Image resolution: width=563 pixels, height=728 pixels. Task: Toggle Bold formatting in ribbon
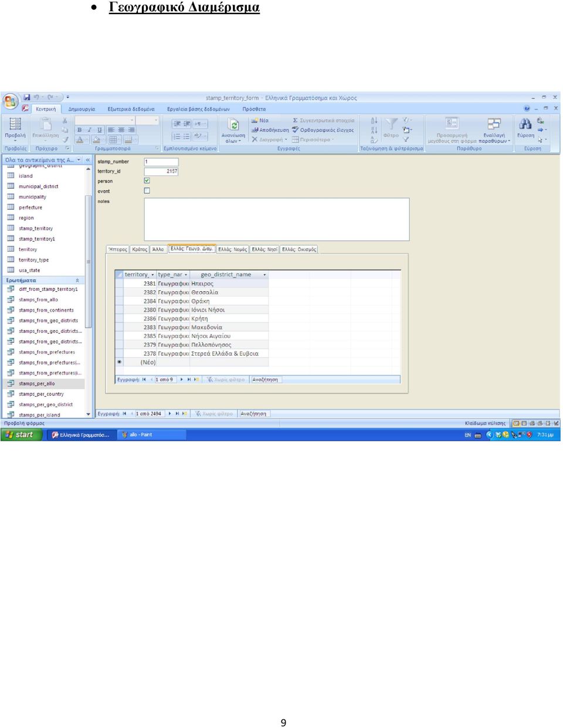(x=80, y=130)
